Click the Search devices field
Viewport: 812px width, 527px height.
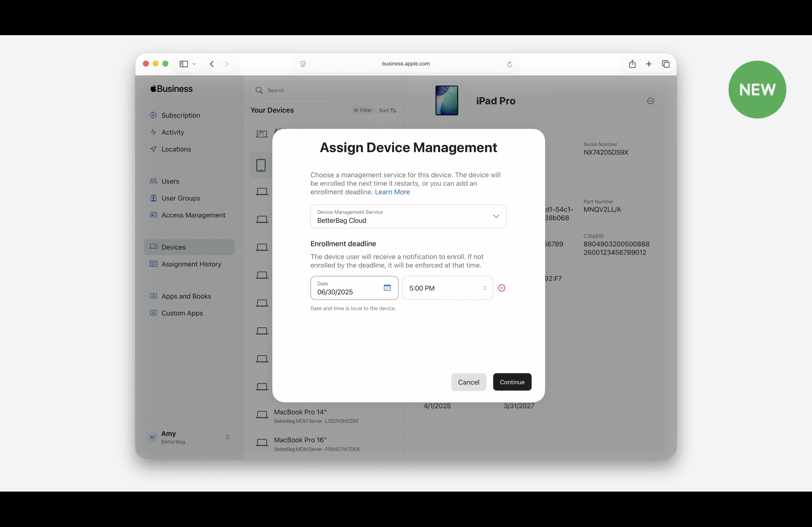pos(324,90)
